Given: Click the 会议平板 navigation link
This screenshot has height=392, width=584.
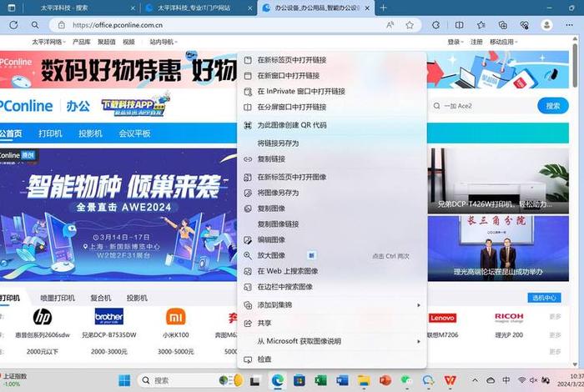Looking at the screenshot, I should pos(134,133).
